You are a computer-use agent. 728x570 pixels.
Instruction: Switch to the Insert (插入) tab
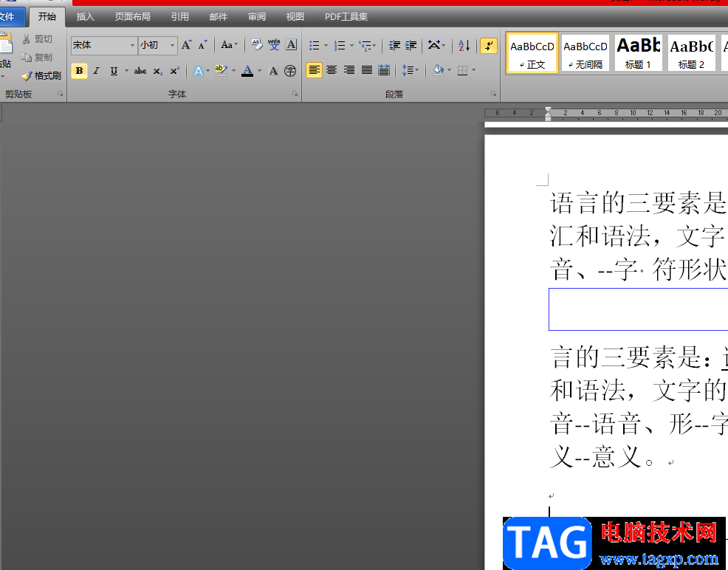coord(86,17)
